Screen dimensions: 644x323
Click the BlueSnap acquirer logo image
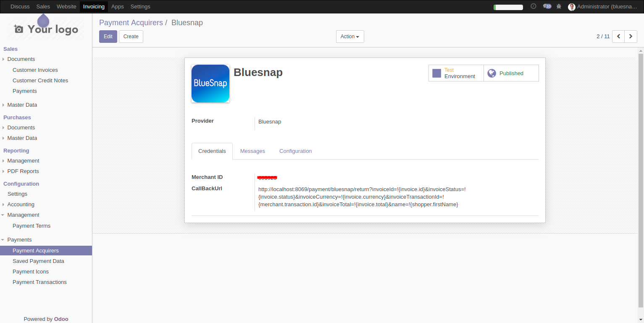coord(210,84)
